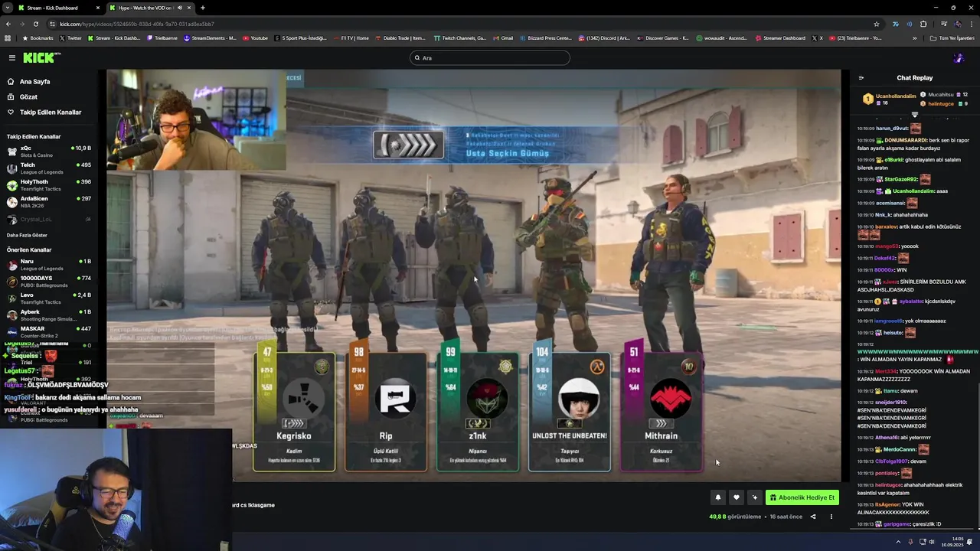Open ArdaBicen channel in sidebar
The height and width of the screenshot is (551, 980).
[x=49, y=201]
